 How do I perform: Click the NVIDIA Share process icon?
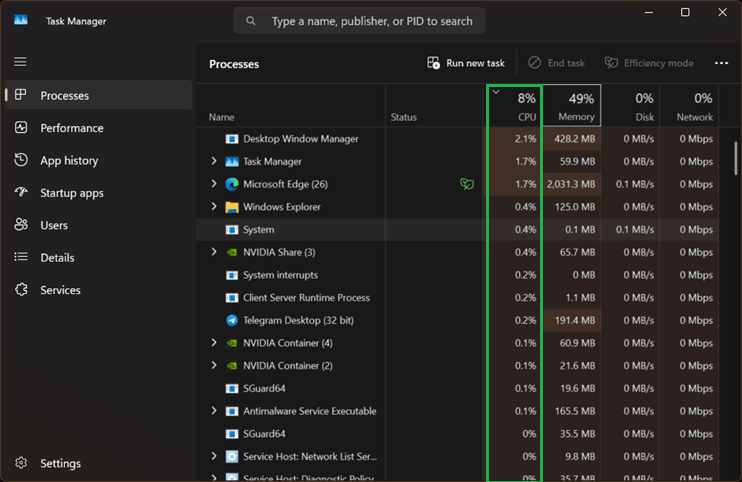[232, 252]
